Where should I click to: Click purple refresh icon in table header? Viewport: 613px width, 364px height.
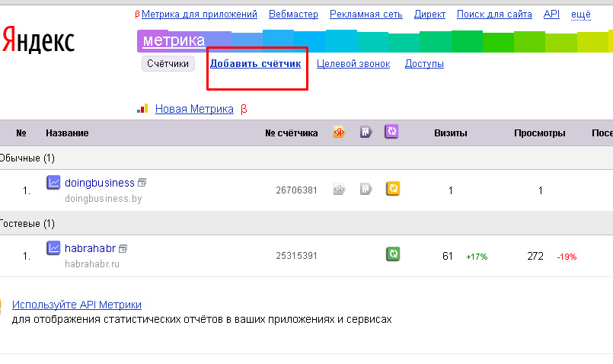point(391,132)
